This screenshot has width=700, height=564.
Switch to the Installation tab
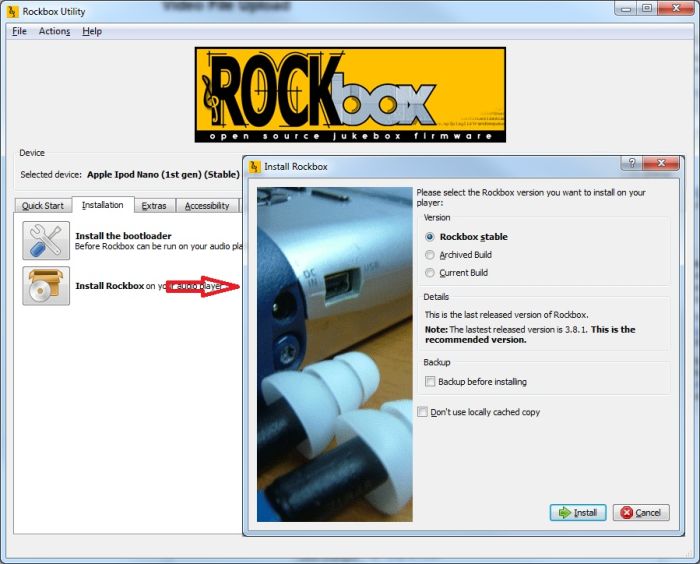pyautogui.click(x=103, y=205)
